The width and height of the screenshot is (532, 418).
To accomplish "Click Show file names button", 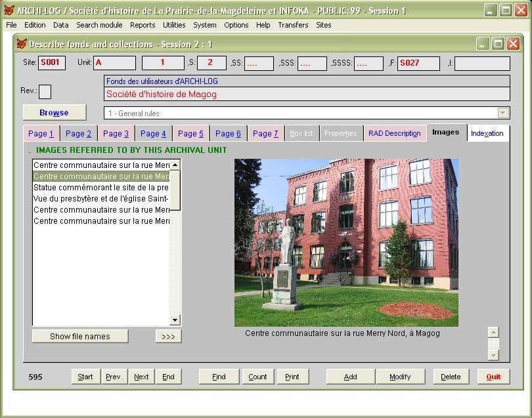I will point(80,337).
